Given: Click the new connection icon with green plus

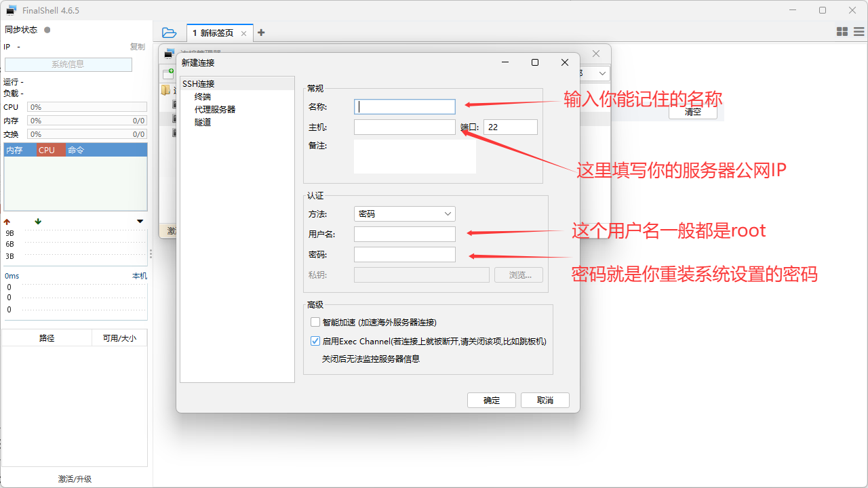Looking at the screenshot, I should [x=168, y=73].
